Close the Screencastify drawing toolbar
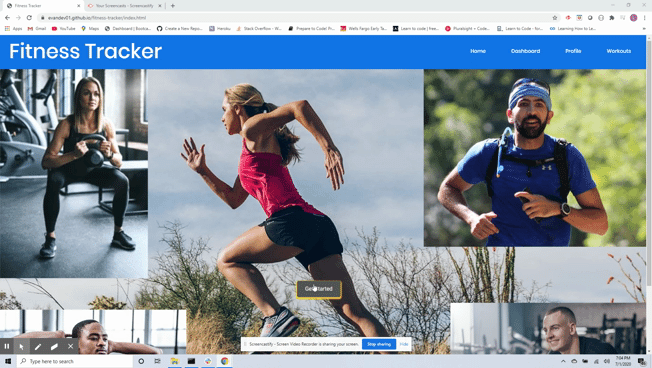 [70, 346]
